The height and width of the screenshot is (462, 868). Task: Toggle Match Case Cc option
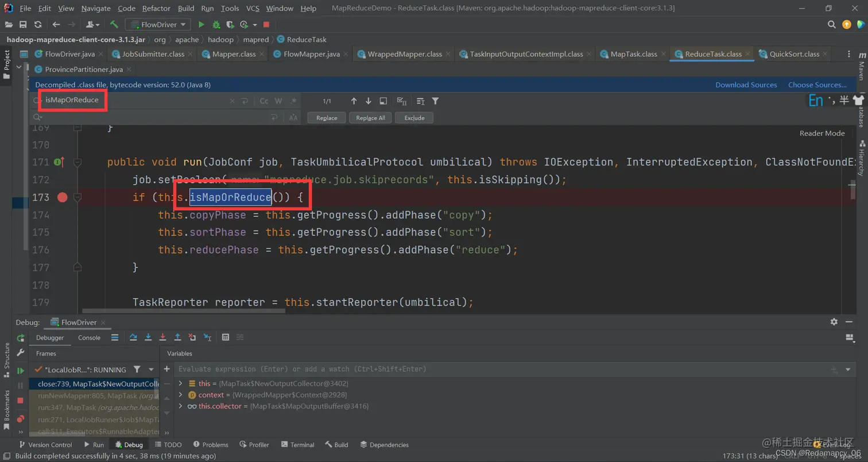click(x=264, y=101)
